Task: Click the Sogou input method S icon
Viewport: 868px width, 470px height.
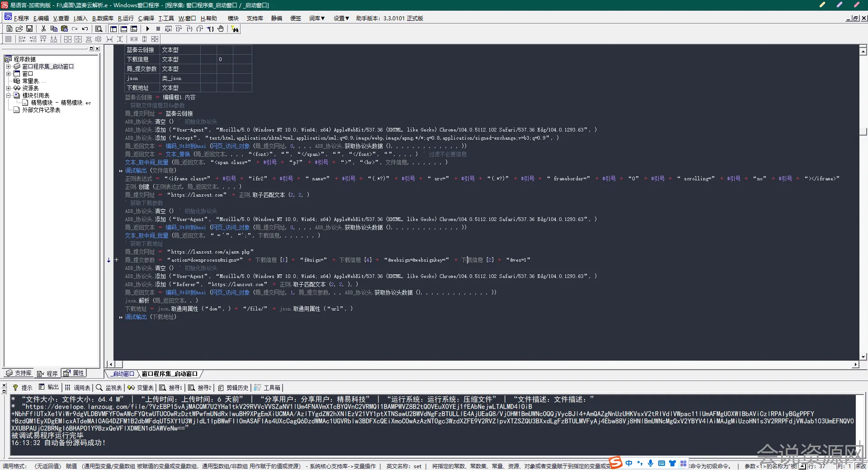Action: pyautogui.click(x=615, y=463)
